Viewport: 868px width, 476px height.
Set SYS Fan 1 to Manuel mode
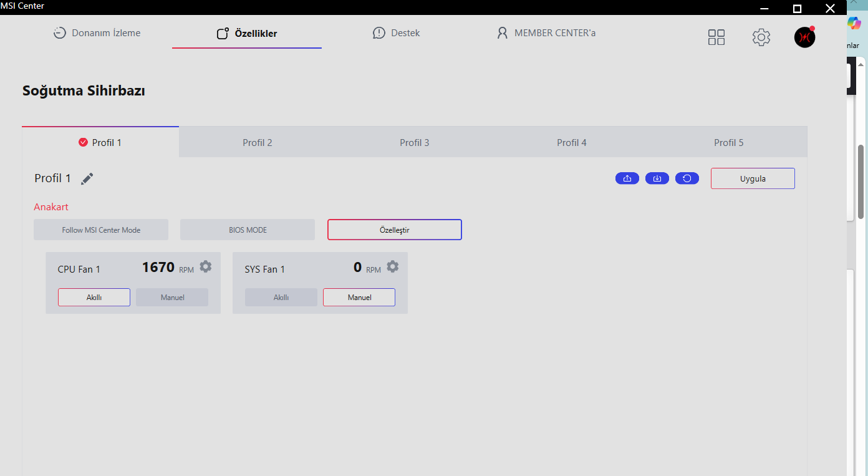(x=359, y=298)
